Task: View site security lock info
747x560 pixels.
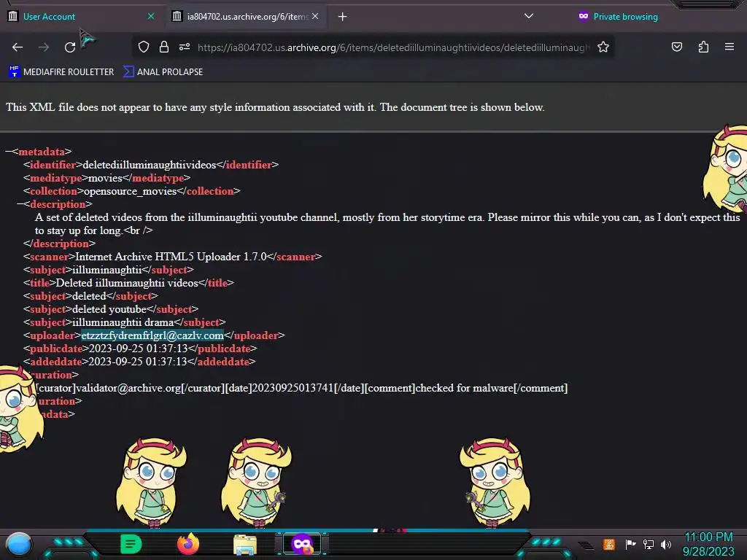Action: [164, 47]
